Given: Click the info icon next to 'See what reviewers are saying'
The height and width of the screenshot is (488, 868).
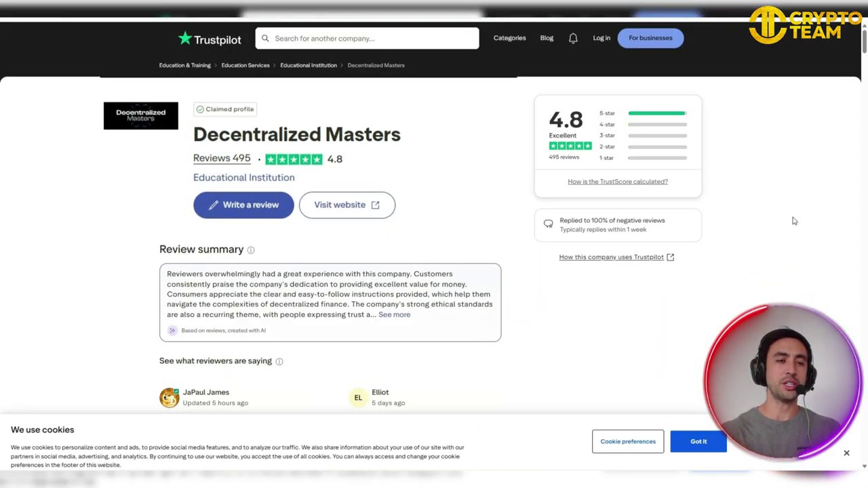Looking at the screenshot, I should pyautogui.click(x=279, y=361).
